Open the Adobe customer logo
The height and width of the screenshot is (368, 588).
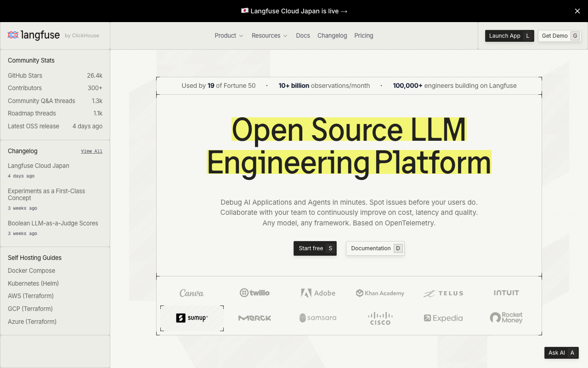[318, 293]
